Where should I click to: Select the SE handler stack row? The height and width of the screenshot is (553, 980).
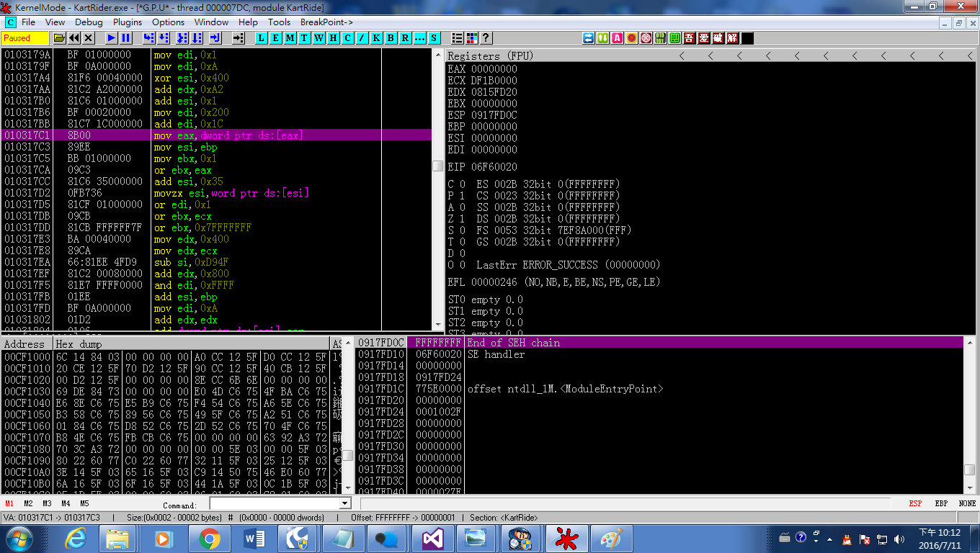pos(660,354)
